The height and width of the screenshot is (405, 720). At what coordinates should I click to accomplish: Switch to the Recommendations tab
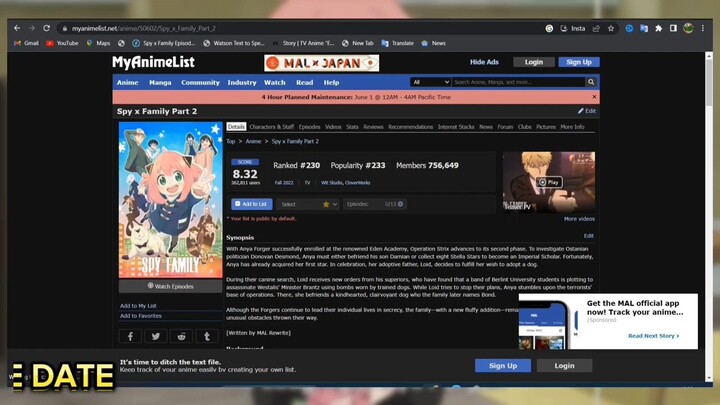[411, 127]
